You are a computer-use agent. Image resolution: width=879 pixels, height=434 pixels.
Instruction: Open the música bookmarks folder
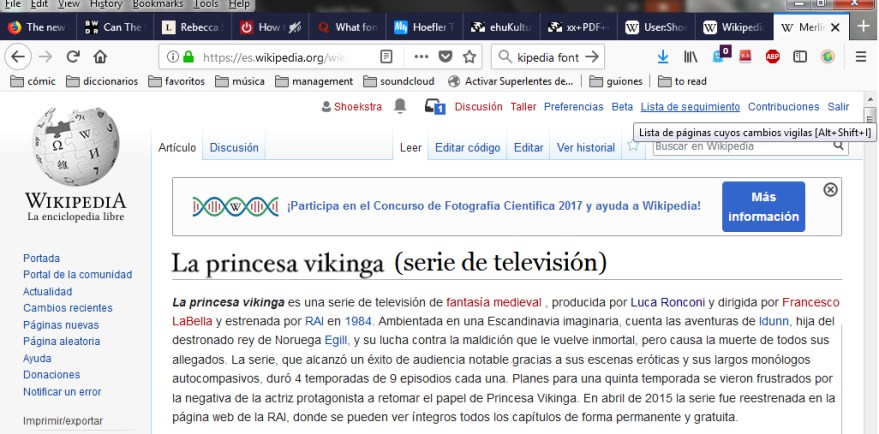tap(240, 81)
